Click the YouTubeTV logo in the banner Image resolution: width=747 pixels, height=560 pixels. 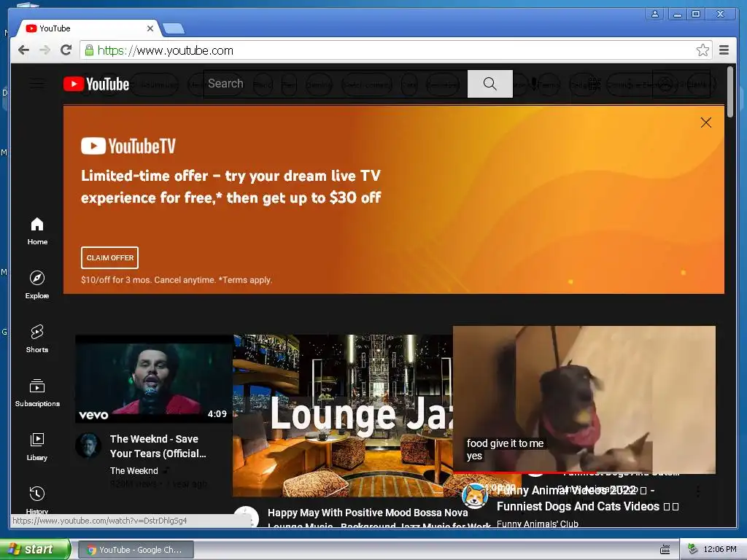tap(128, 146)
